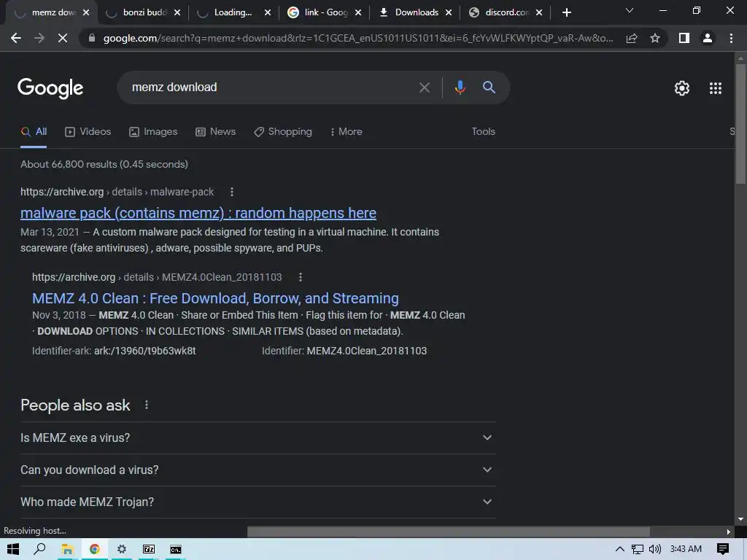Close the discord.com tab
The width and height of the screenshot is (747, 560).
(x=539, y=12)
